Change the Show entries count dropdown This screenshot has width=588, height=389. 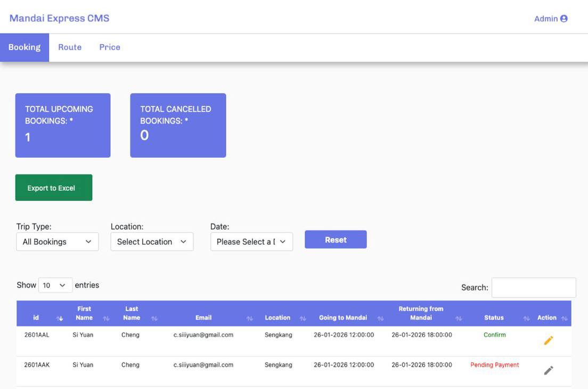click(55, 285)
